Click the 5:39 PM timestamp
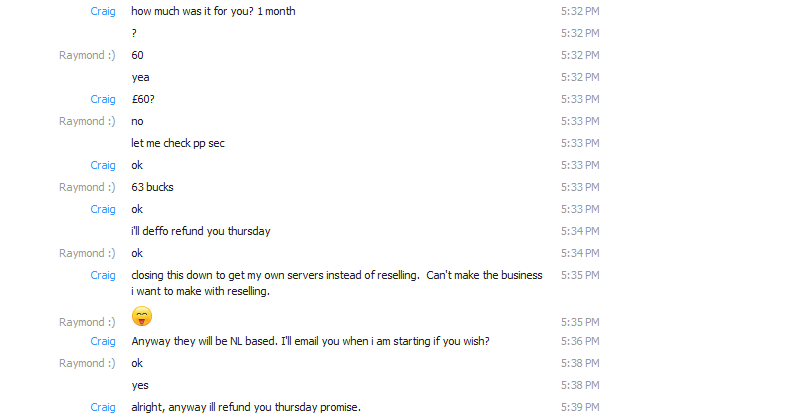Image resolution: width=802 pixels, height=420 pixels. click(x=580, y=407)
